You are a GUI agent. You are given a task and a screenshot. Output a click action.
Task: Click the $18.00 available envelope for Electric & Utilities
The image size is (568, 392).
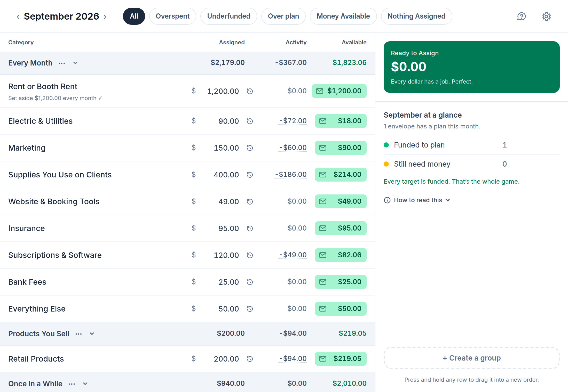click(x=341, y=121)
